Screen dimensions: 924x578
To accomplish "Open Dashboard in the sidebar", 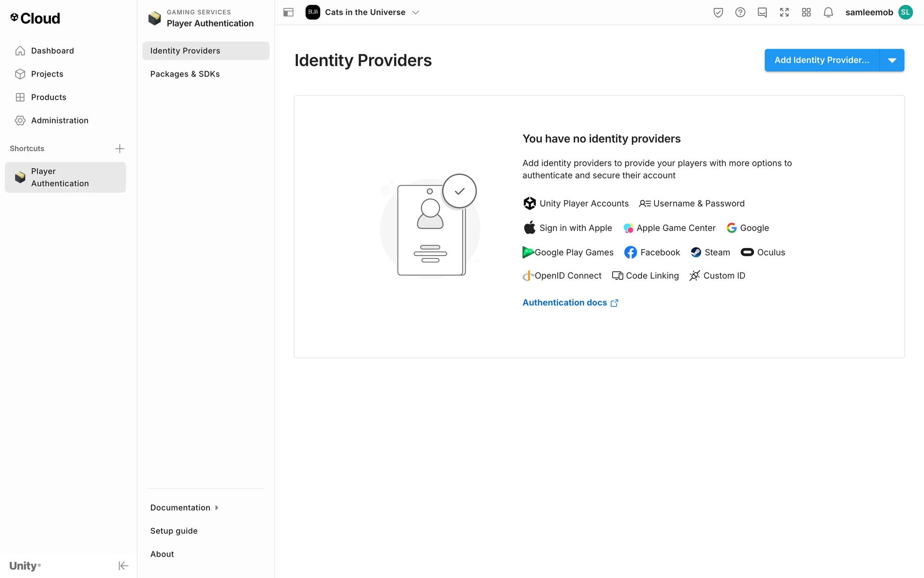I will [x=52, y=51].
